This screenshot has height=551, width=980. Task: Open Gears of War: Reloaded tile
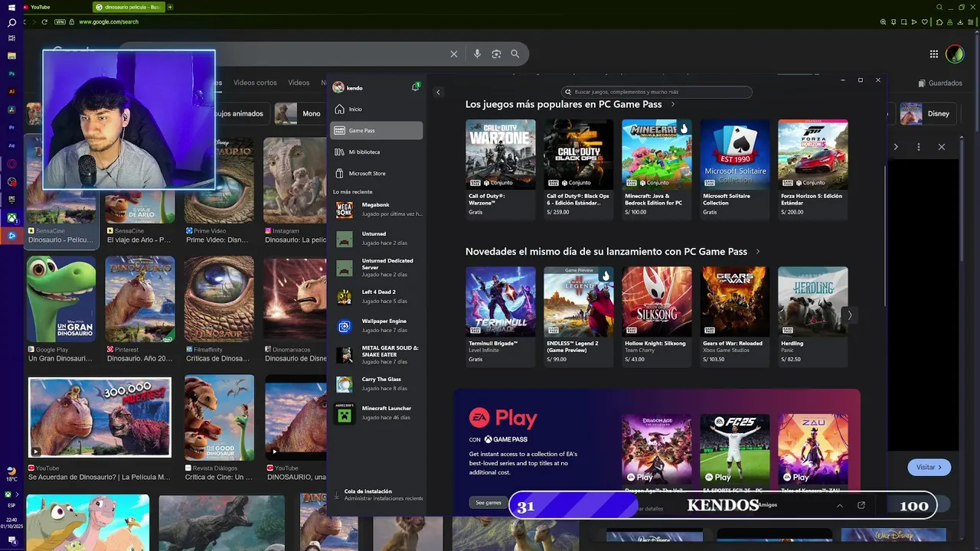coord(735,316)
